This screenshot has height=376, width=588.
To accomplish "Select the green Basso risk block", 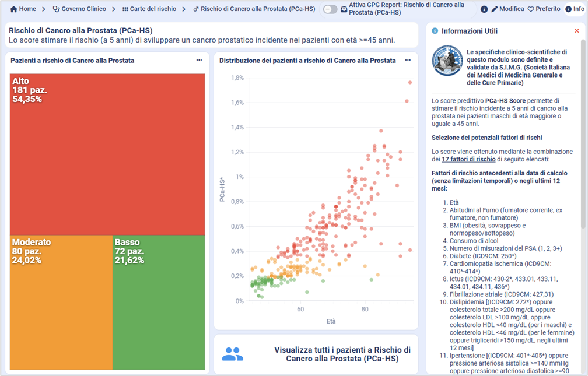I will point(158,302).
